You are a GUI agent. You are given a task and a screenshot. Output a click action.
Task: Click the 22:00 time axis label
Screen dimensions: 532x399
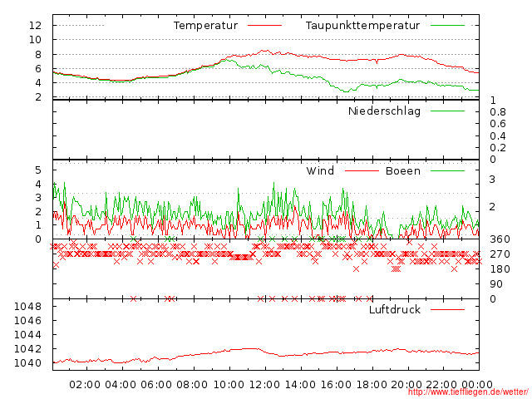pos(441,385)
